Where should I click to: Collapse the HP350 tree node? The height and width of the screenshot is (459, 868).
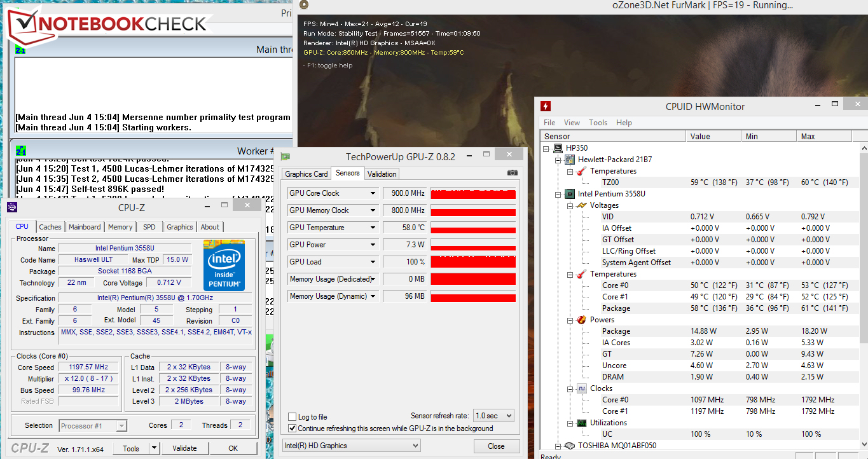(548, 148)
